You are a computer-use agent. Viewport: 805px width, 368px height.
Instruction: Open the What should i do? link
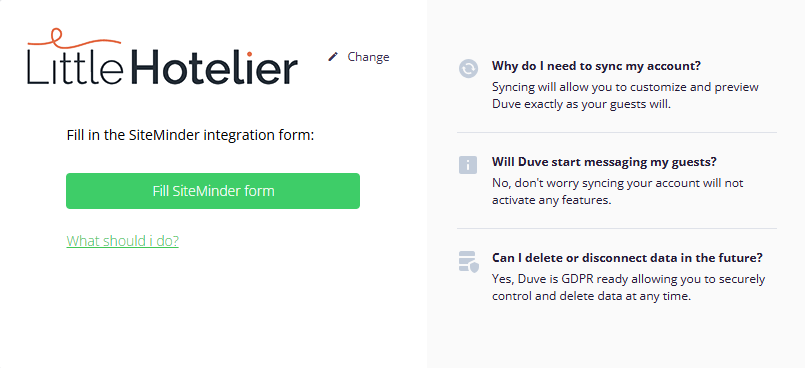pyautogui.click(x=123, y=241)
